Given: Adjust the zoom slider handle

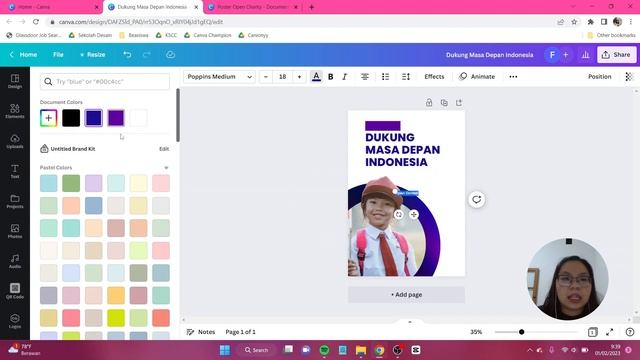Looking at the screenshot, I should [x=521, y=332].
